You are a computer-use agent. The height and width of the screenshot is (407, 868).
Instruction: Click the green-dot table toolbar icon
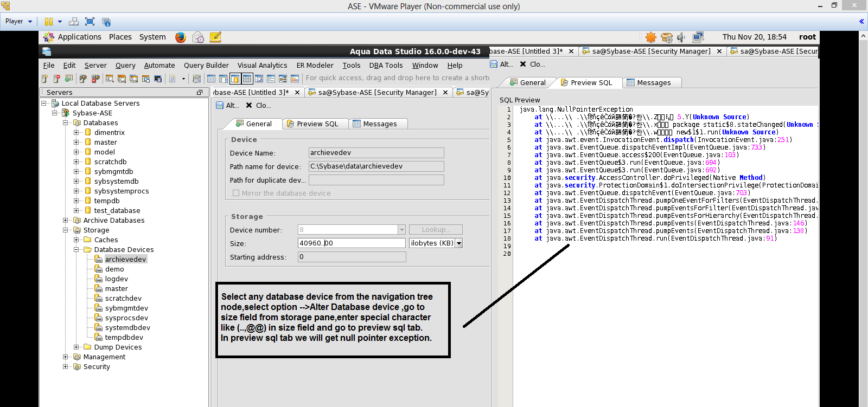click(69, 79)
